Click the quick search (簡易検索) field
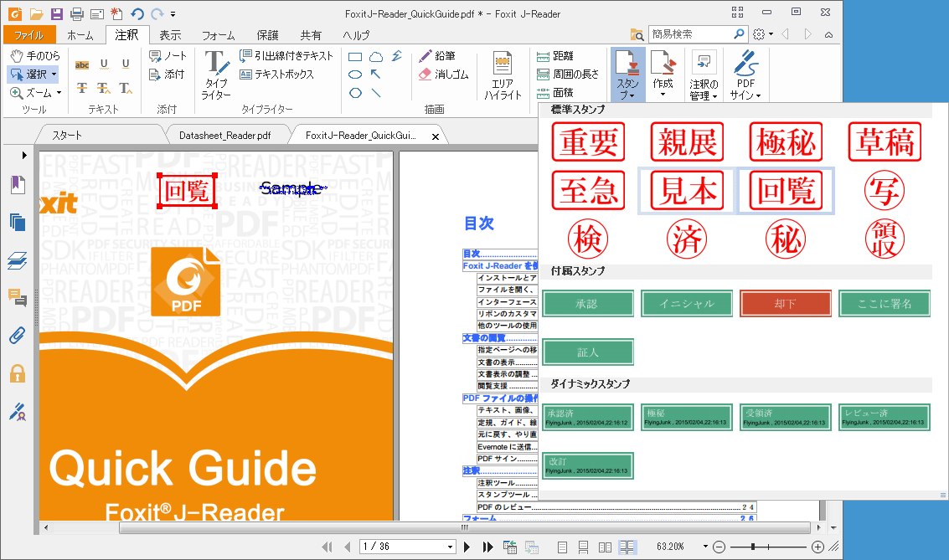The height and width of the screenshot is (560, 949). click(x=690, y=34)
